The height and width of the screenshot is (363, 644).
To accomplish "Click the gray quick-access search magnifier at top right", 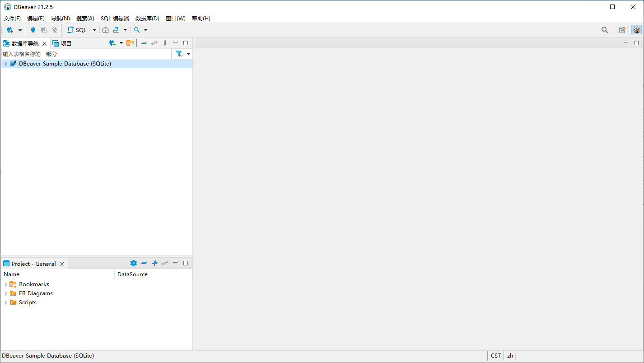I will [605, 30].
